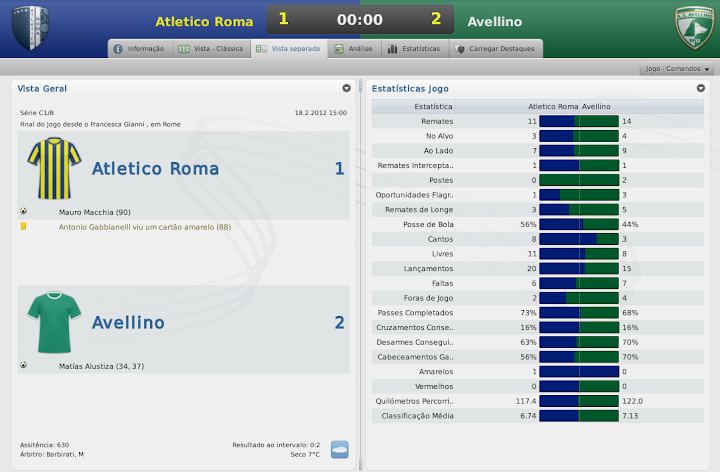Click Antonio Gabbianelli yellow card event
This screenshot has width=720, height=472.
pos(145,227)
